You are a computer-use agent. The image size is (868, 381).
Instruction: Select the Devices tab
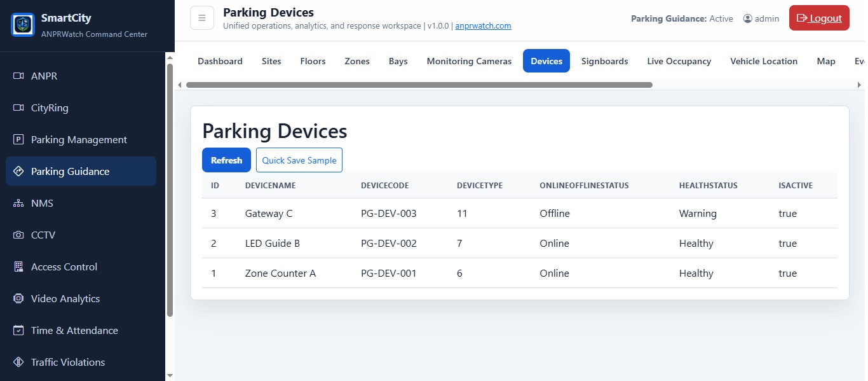546,61
